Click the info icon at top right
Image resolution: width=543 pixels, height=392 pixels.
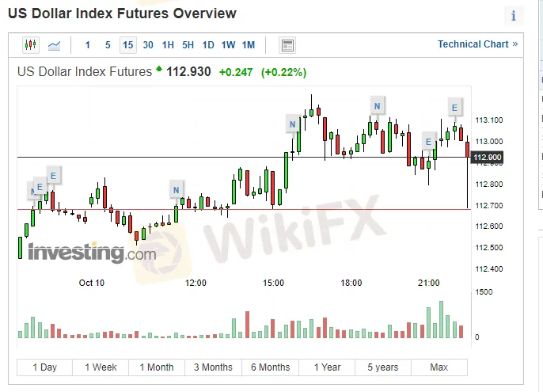click(513, 16)
